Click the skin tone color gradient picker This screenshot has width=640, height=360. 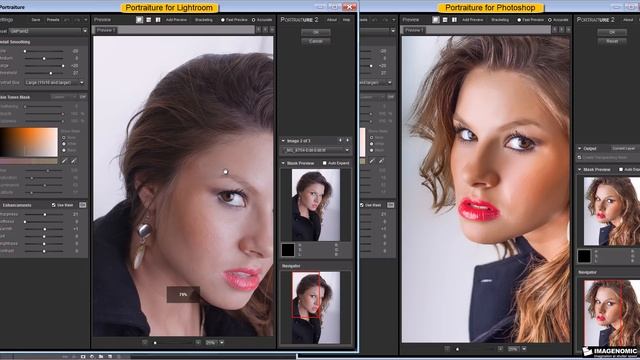(x=29, y=142)
